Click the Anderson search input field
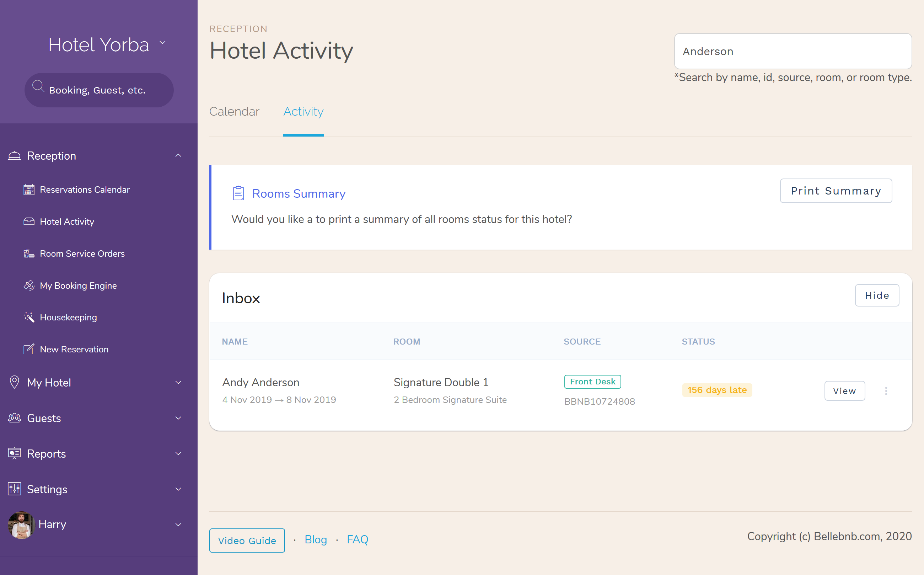The height and width of the screenshot is (575, 924). click(792, 51)
